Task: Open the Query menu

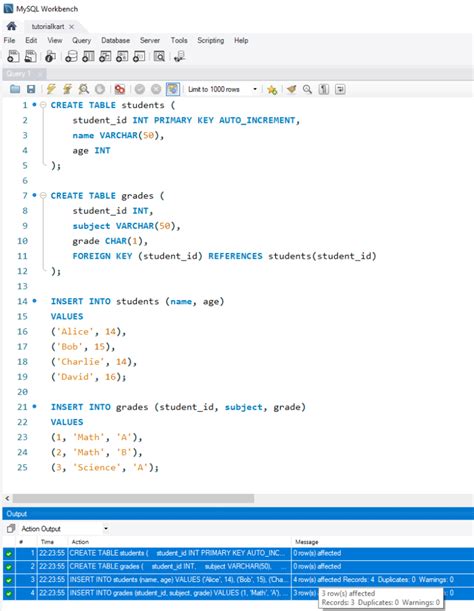Action: [x=81, y=40]
